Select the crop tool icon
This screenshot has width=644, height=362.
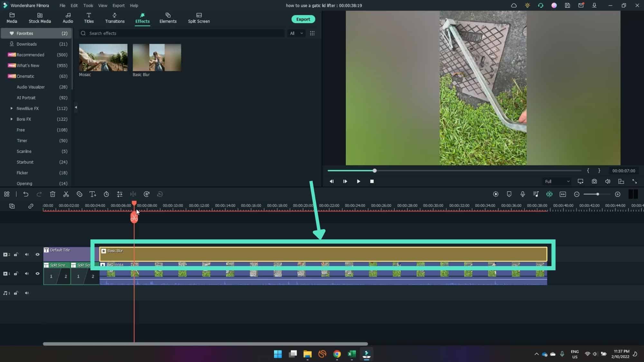click(x=80, y=194)
